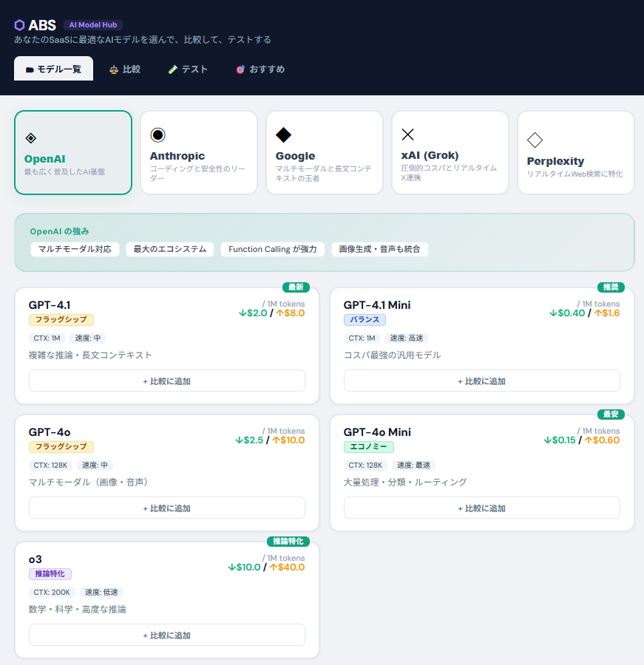Image resolution: width=644 pixels, height=665 pixels.
Task: Select the Google provider card
Action: point(325,153)
